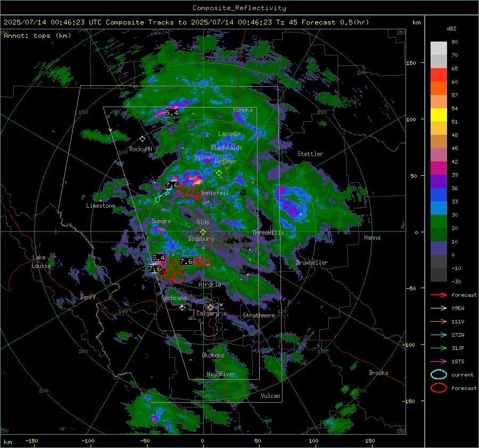Click the Composite_Reflectivity title
479x448 pixels.
coord(240,8)
